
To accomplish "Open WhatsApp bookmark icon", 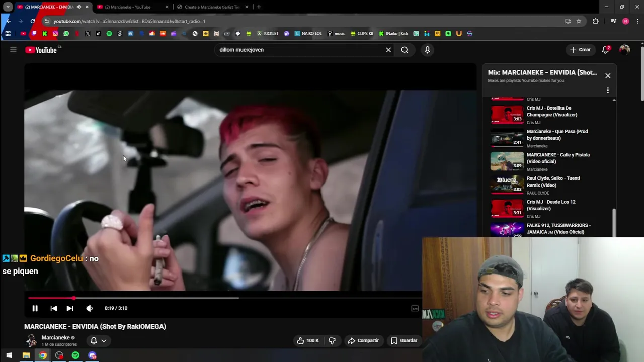I will [66, 34].
